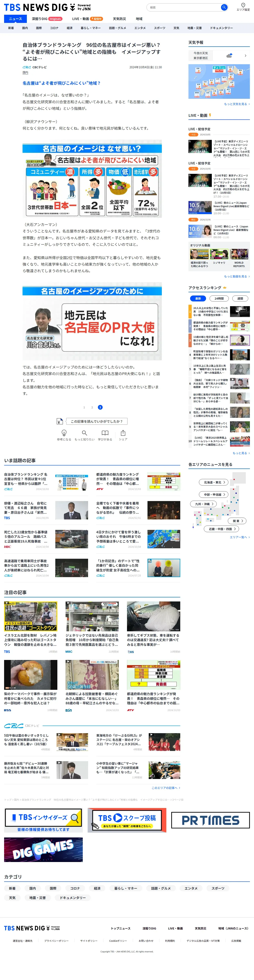The width and height of the screenshot is (254, 980).
Task: Click the search magnifier button
Action: click(224, 7)
